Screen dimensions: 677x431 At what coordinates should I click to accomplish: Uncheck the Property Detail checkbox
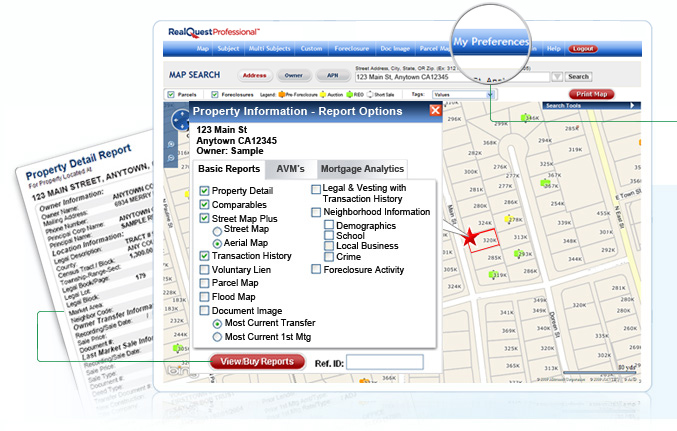pyautogui.click(x=204, y=190)
